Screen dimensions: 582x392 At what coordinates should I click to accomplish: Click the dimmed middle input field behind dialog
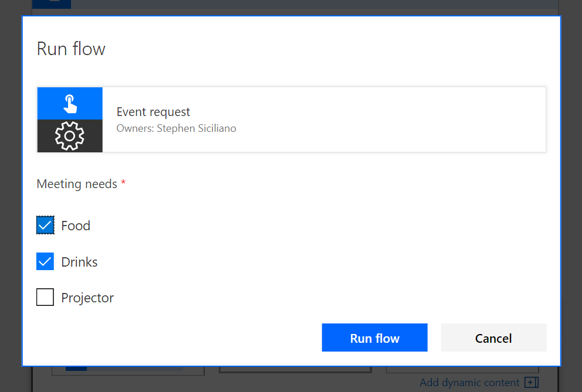(295, 370)
